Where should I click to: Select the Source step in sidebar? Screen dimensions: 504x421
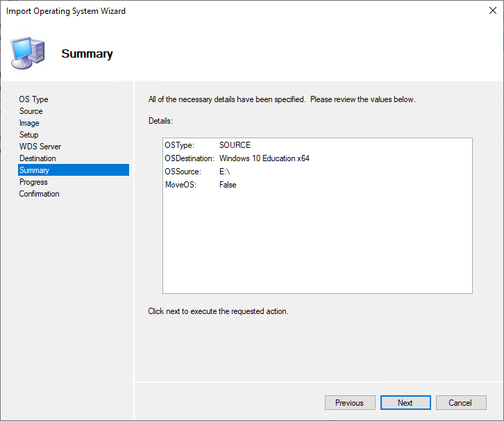coord(31,111)
